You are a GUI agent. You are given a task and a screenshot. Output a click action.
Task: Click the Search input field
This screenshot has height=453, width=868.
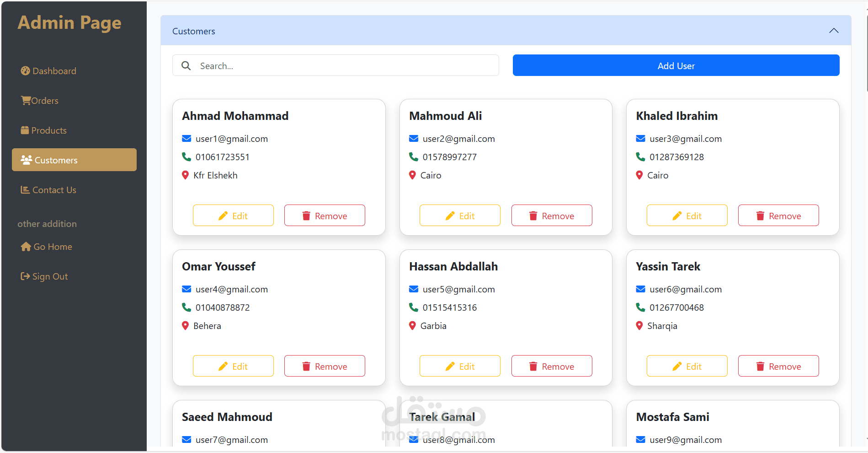pyautogui.click(x=343, y=66)
